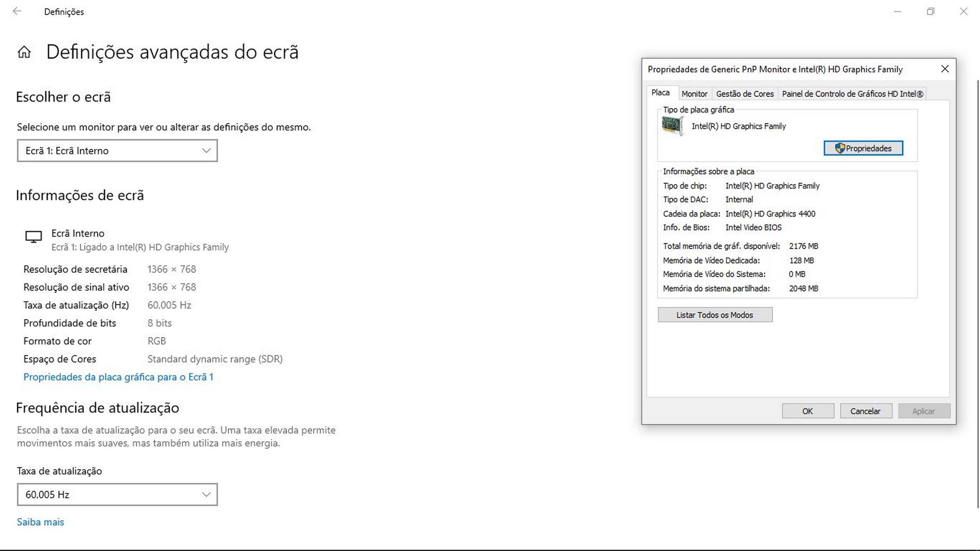The height and width of the screenshot is (551, 980).
Task: Click the settings page vertical scrollbar
Action: [x=978, y=294]
